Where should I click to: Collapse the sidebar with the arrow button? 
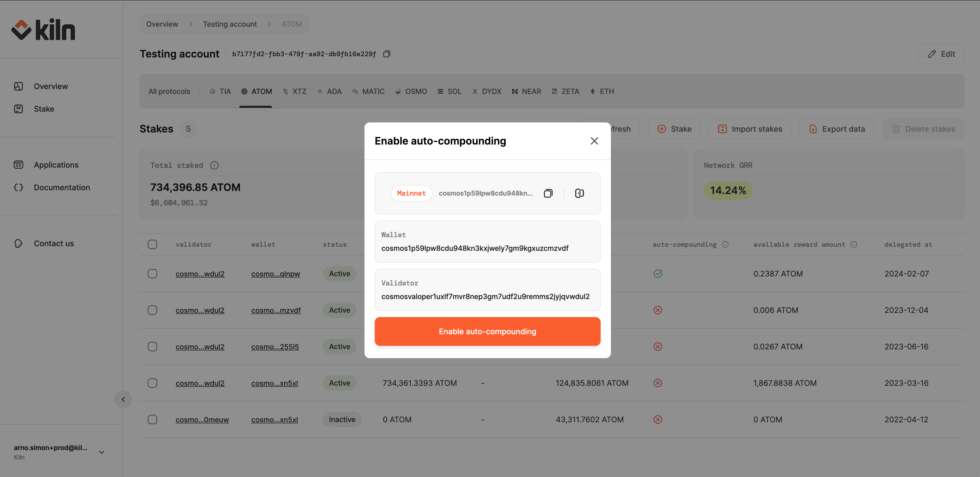[123, 399]
